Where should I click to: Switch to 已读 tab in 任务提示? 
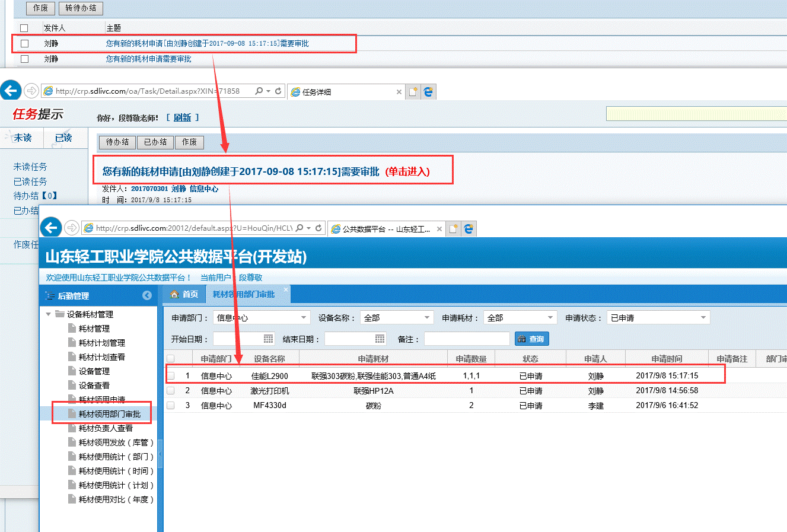click(63, 138)
